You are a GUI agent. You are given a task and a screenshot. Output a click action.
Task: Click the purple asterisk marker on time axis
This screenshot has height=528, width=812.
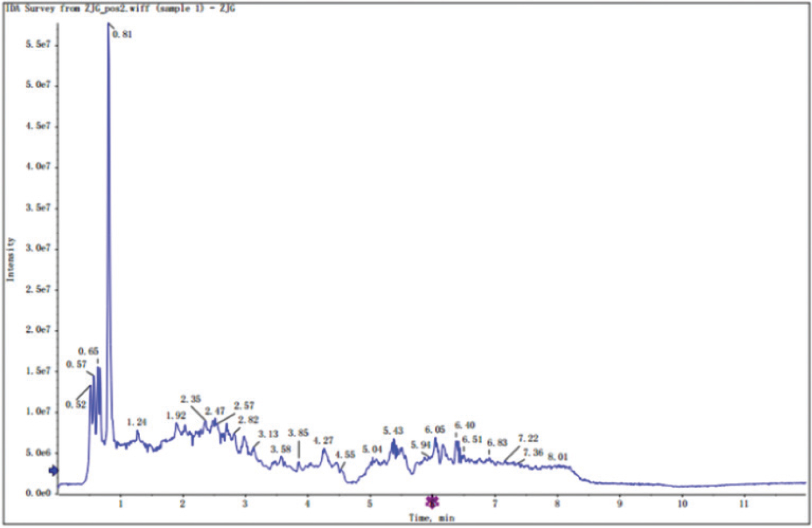tap(432, 502)
